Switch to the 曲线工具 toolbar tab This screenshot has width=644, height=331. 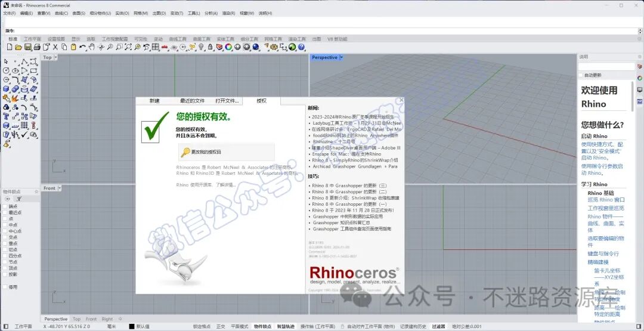coord(178,39)
